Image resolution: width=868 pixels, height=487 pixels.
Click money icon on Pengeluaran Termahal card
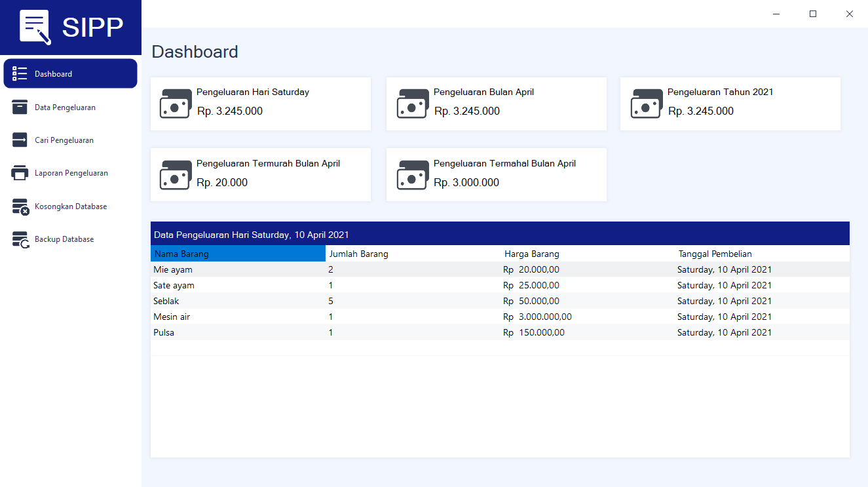coord(413,175)
